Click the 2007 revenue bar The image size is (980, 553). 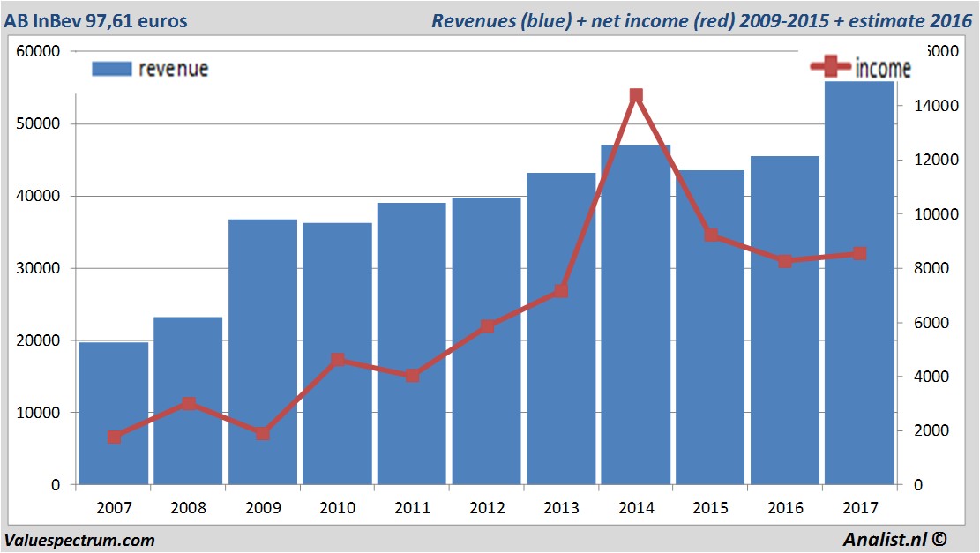pos(114,413)
